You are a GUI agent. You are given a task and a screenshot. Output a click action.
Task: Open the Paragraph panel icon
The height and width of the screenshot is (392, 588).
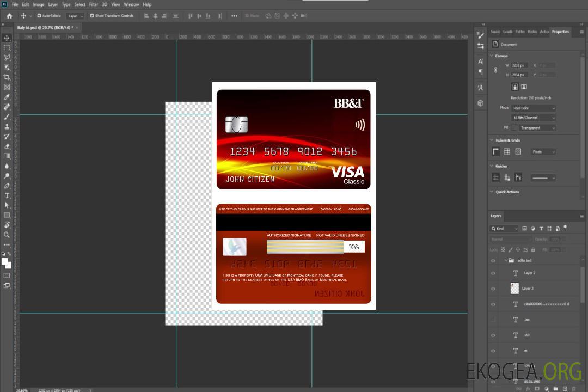pyautogui.click(x=480, y=72)
